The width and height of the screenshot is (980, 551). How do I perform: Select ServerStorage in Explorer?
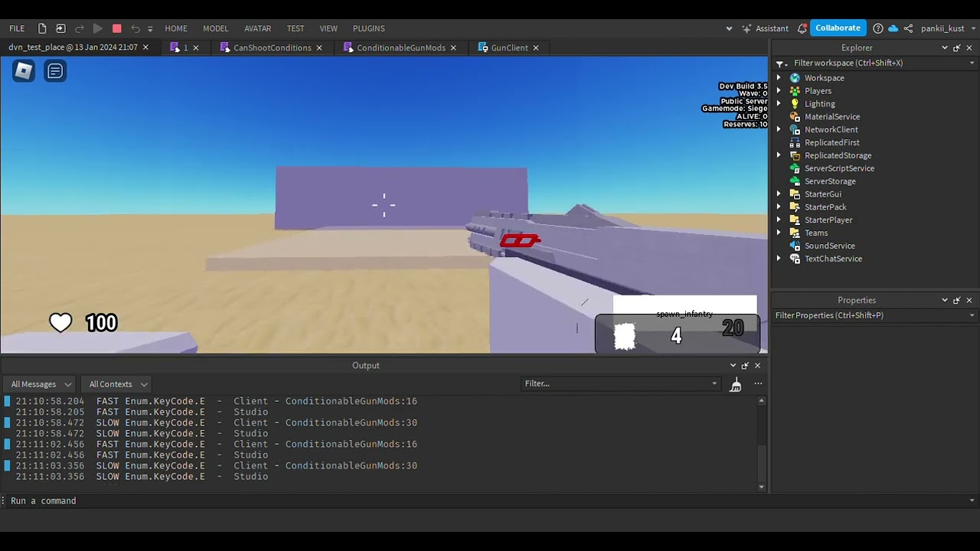(830, 181)
